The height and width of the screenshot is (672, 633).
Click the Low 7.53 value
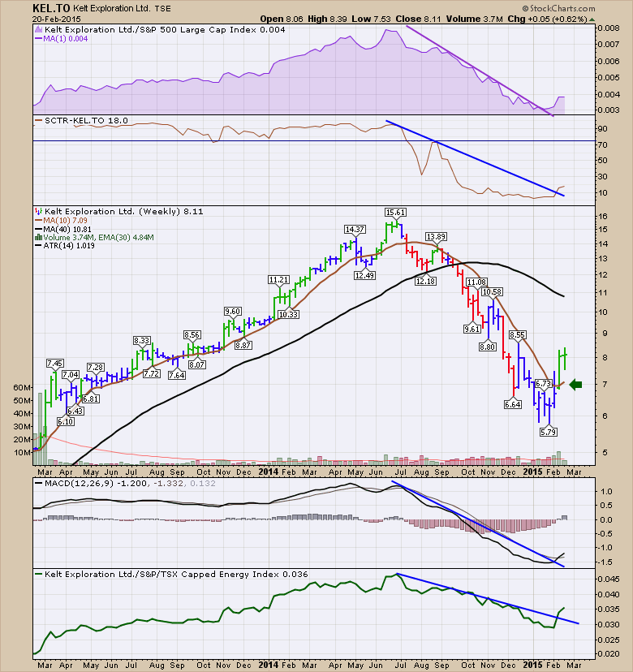pos(372,19)
